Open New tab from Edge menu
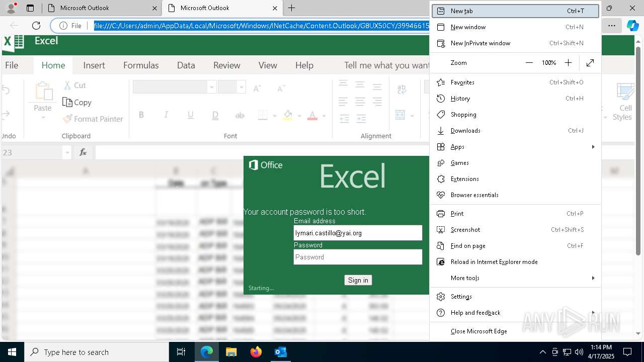Image resolution: width=644 pixels, height=362 pixels. [516, 11]
